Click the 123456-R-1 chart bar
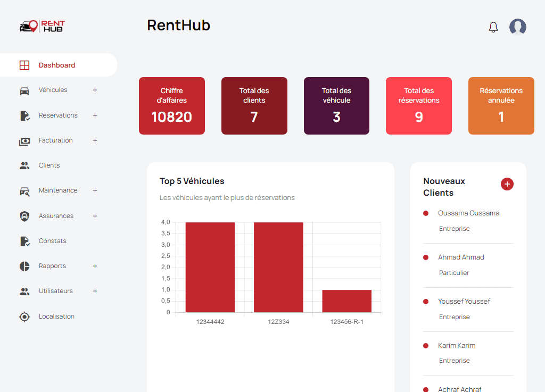The image size is (545, 392). (346, 301)
